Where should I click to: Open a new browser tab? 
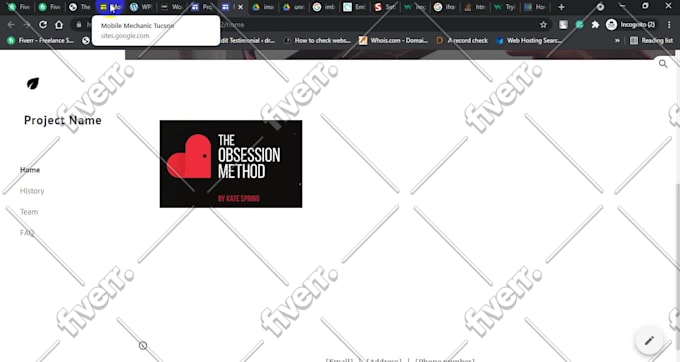pyautogui.click(x=561, y=7)
